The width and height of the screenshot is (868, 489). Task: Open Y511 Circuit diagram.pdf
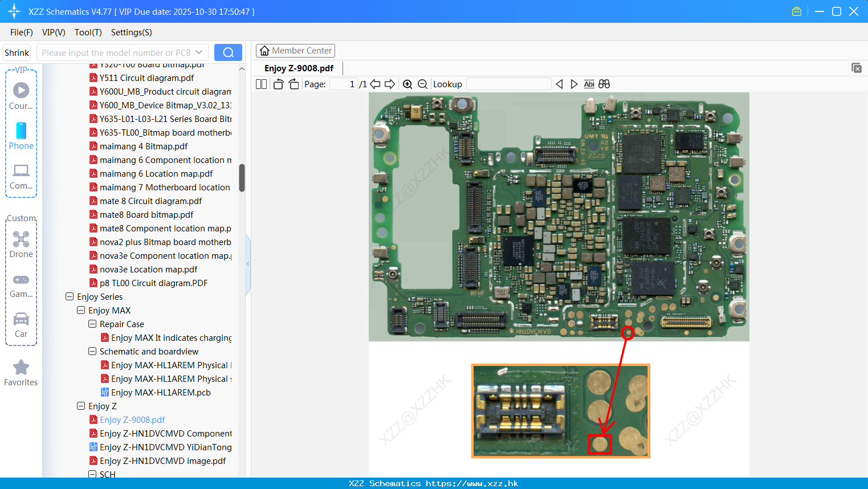(x=146, y=78)
